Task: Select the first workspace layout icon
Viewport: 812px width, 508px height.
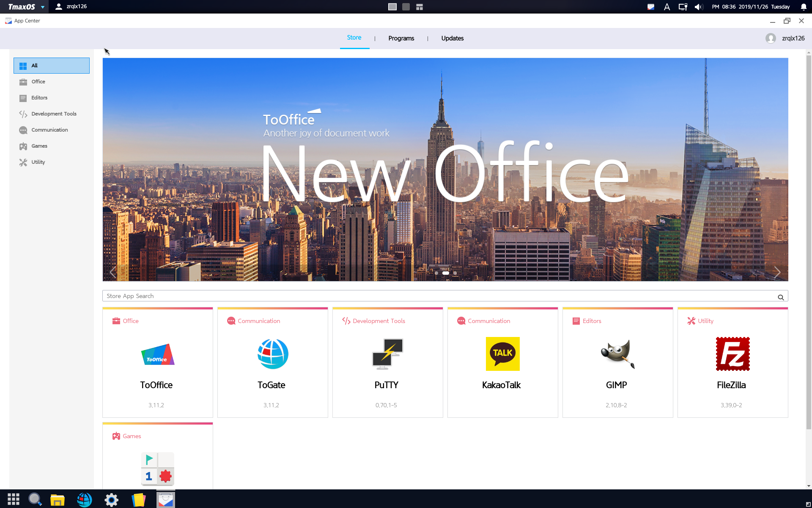Action: click(392, 7)
